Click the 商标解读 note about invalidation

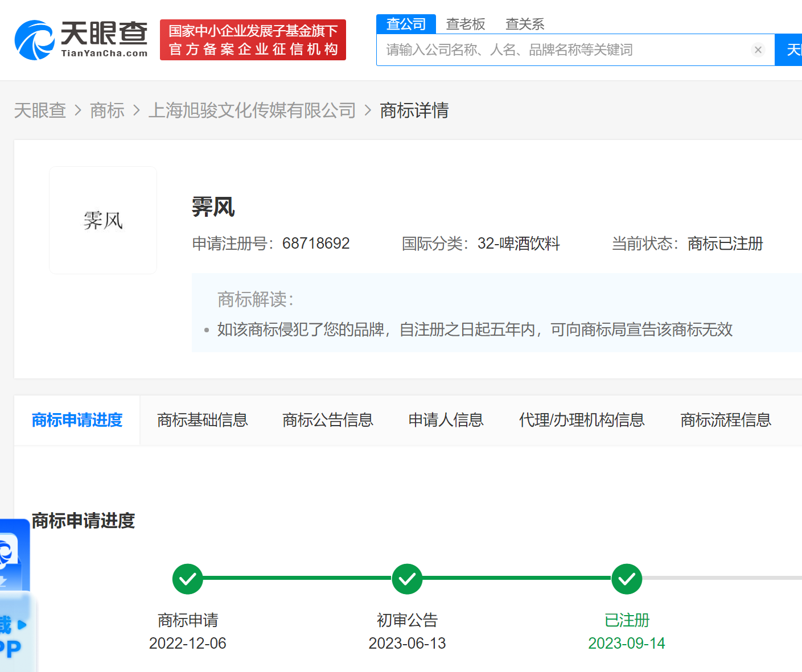click(475, 329)
